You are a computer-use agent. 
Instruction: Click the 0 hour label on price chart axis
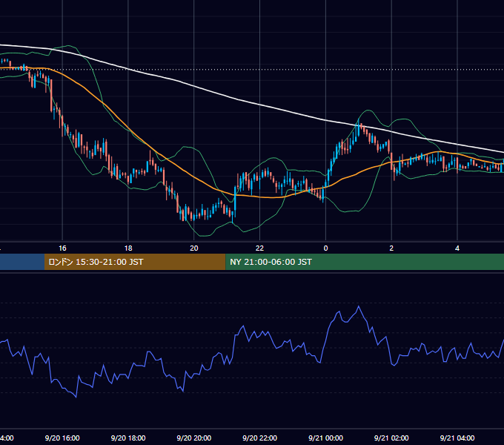click(325, 248)
